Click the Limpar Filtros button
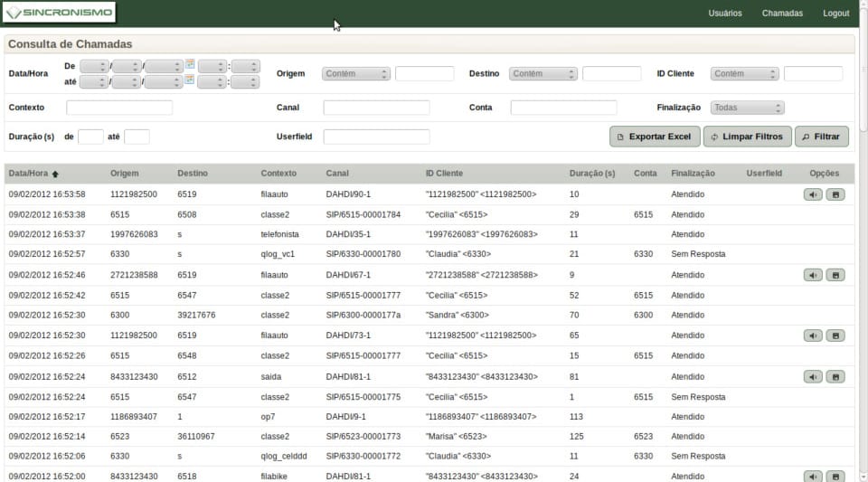This screenshot has height=482, width=868. click(x=748, y=137)
